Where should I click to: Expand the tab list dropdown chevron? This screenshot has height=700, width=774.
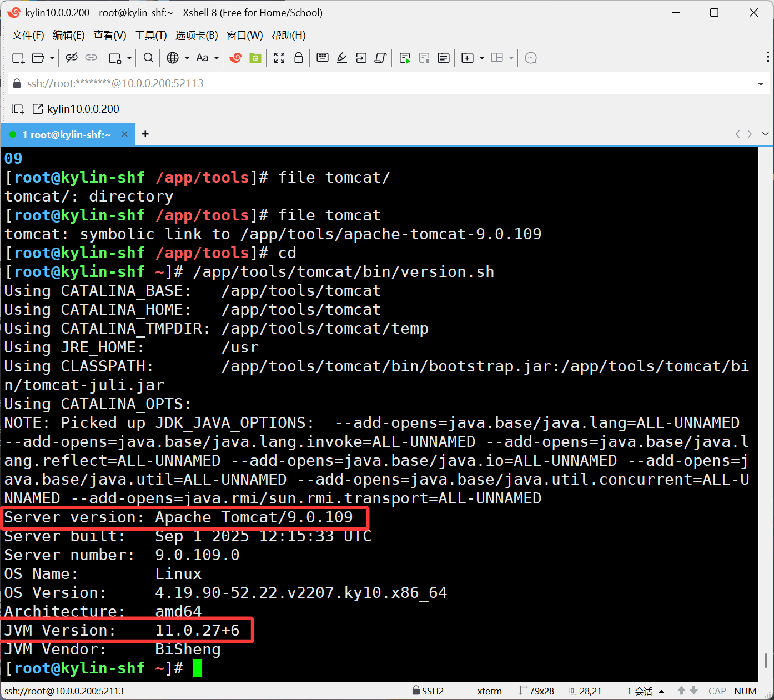click(765, 134)
